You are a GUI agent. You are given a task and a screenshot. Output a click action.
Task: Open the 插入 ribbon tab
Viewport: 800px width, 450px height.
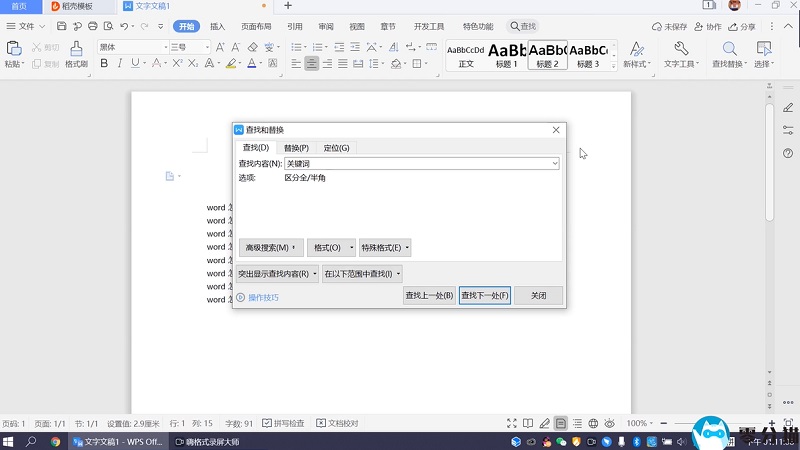[x=217, y=27]
